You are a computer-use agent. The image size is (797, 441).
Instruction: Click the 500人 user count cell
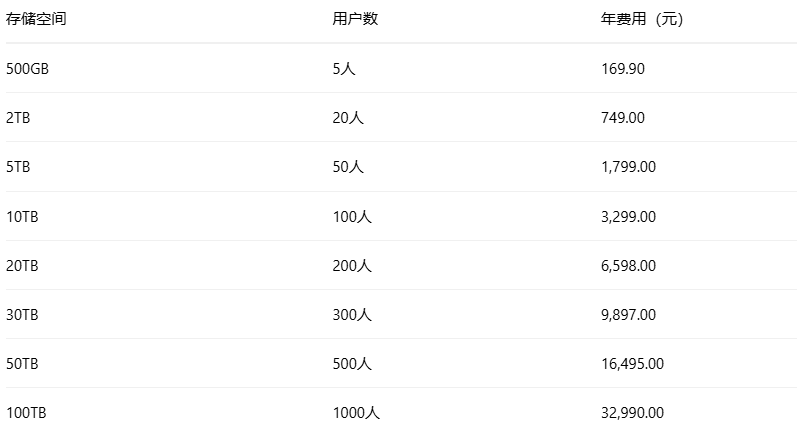(352, 364)
